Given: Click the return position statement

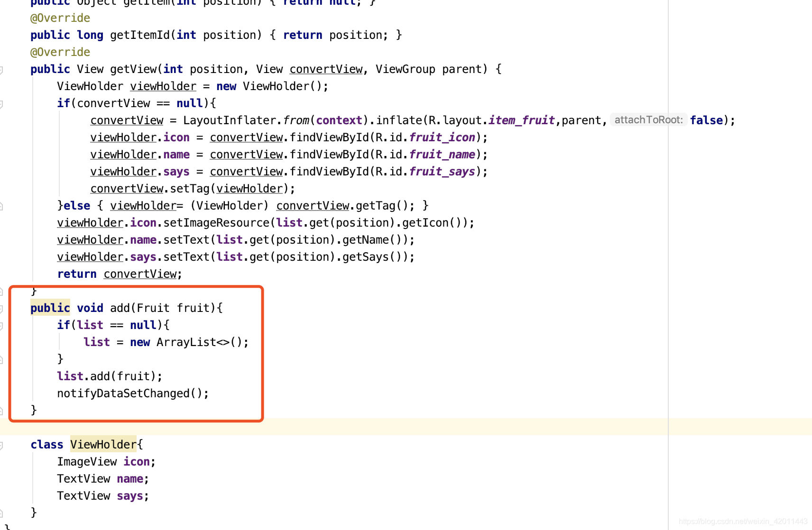Looking at the screenshot, I should tap(336, 35).
